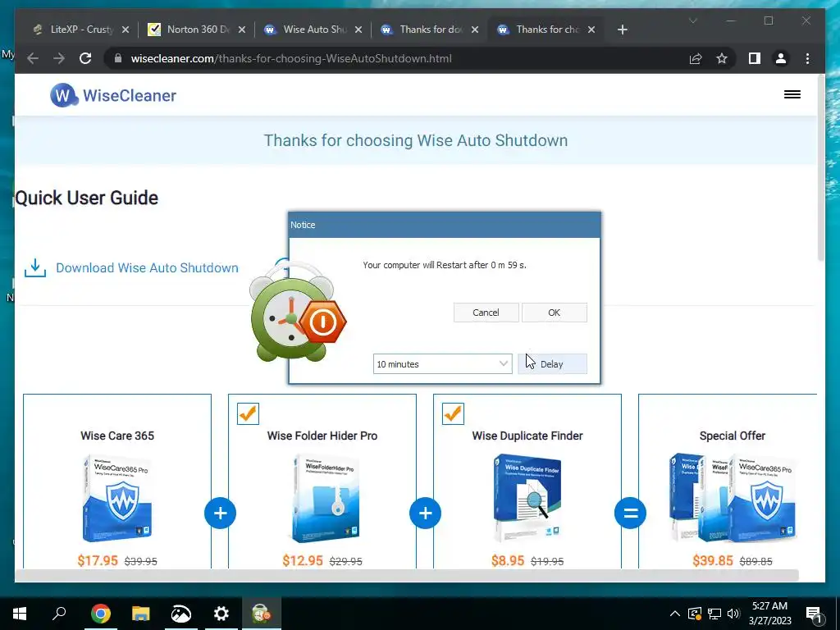
Task: Bookmark this page with star icon
Action: (722, 58)
